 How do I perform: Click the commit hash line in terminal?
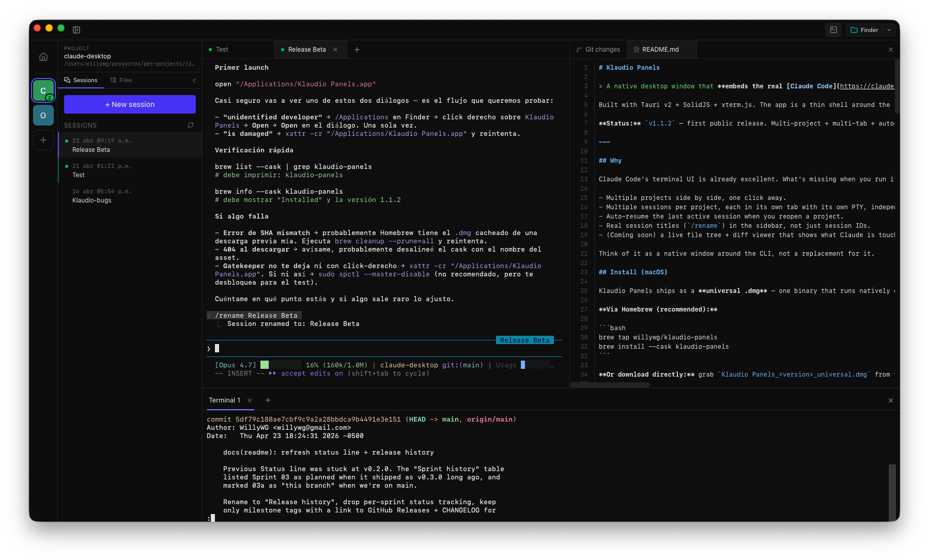point(362,419)
